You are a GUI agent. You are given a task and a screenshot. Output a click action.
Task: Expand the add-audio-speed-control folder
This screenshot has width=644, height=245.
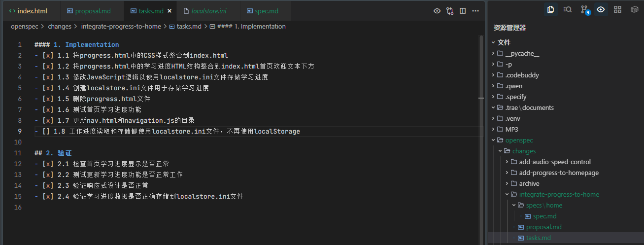click(555, 162)
